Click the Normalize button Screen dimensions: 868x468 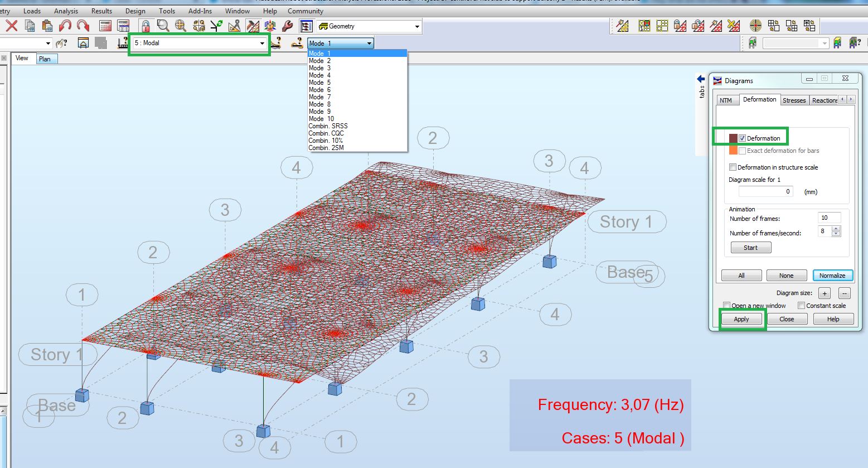(x=833, y=275)
